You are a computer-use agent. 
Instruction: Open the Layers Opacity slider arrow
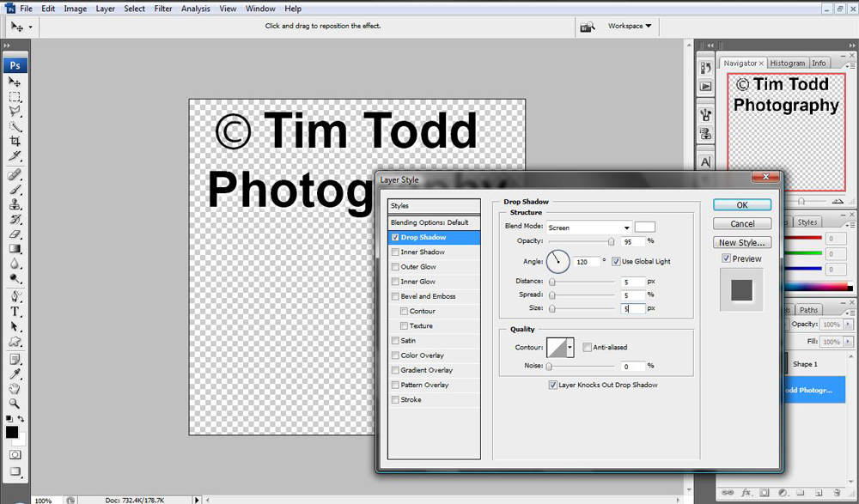(x=848, y=325)
